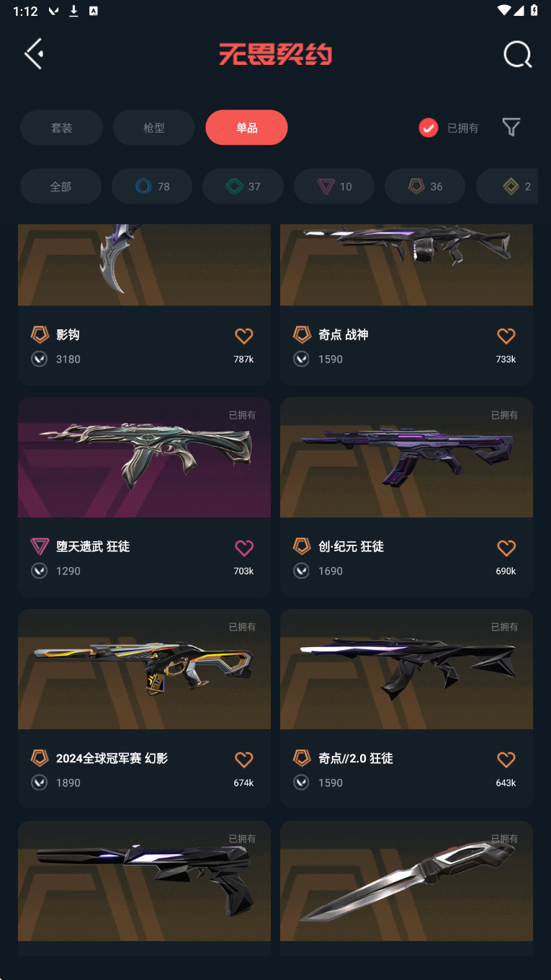Image resolution: width=551 pixels, height=980 pixels.
Task: Select the 全部 tier filter
Action: [61, 187]
